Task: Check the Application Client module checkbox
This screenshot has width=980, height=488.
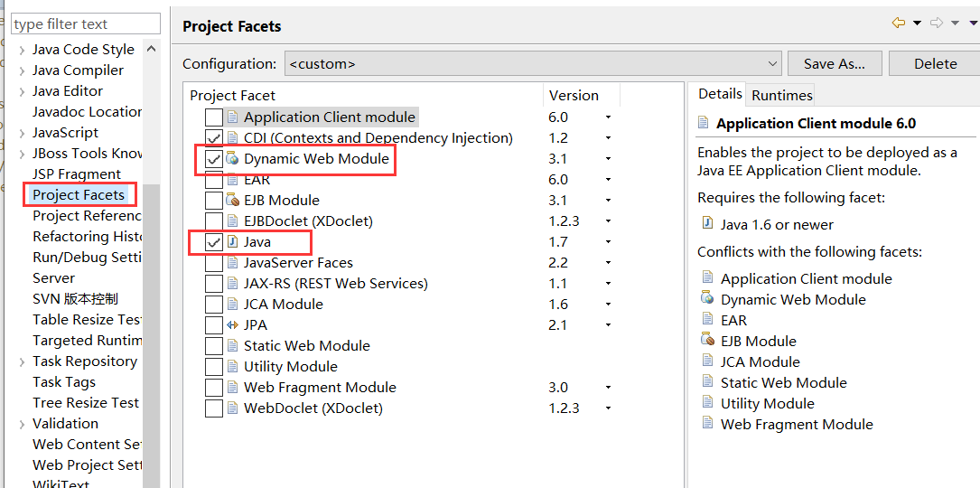Action: click(214, 117)
